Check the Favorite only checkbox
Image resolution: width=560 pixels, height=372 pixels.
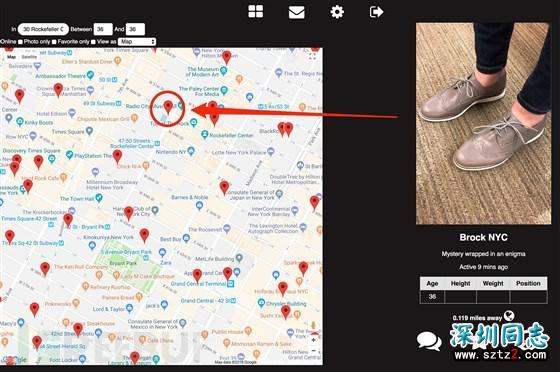93,42
